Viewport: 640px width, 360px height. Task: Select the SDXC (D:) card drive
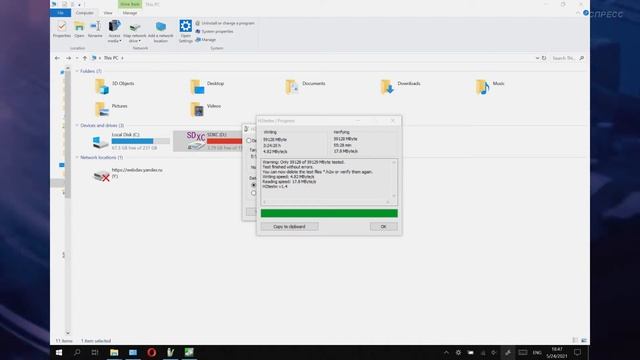207,141
